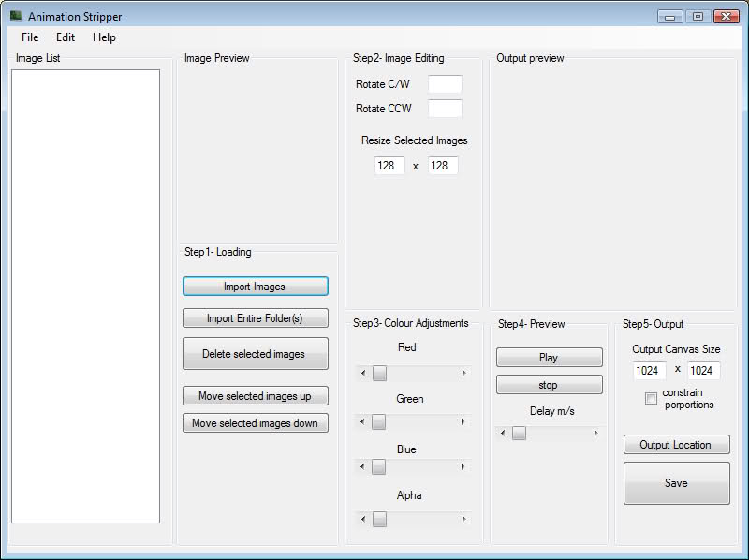Click Delete selected images button
The height and width of the screenshot is (560, 749).
point(255,354)
